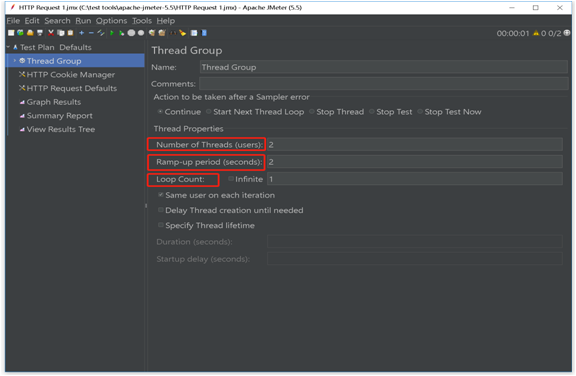Click the Open file toolbar icon
The width and height of the screenshot is (576, 376).
tap(30, 33)
